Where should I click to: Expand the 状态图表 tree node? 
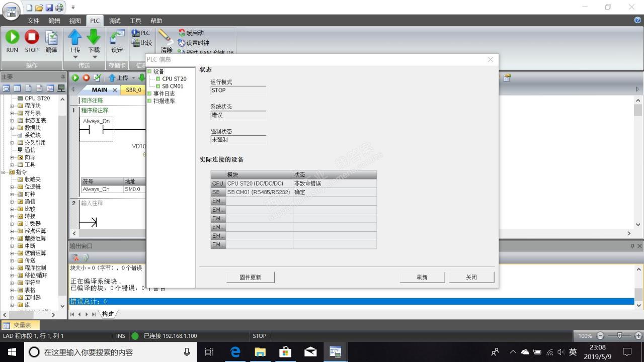click(x=12, y=120)
